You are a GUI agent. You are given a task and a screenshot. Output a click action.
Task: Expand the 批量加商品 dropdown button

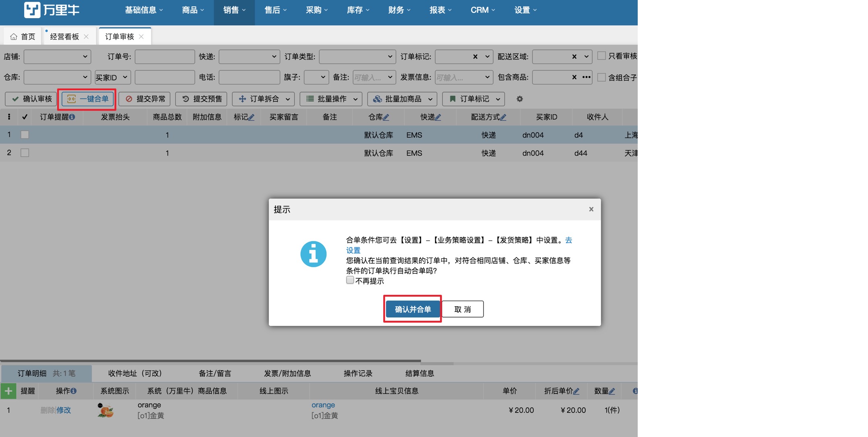click(430, 99)
